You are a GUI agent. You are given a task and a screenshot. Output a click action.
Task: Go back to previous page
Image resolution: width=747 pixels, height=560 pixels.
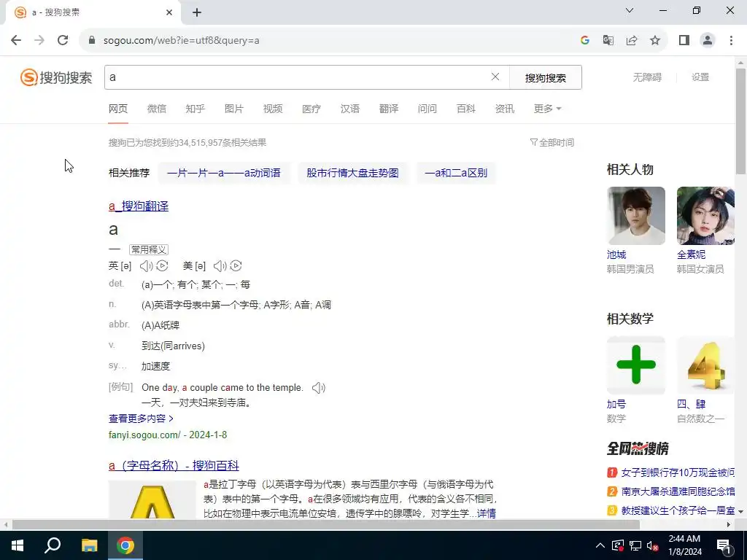[16, 40]
